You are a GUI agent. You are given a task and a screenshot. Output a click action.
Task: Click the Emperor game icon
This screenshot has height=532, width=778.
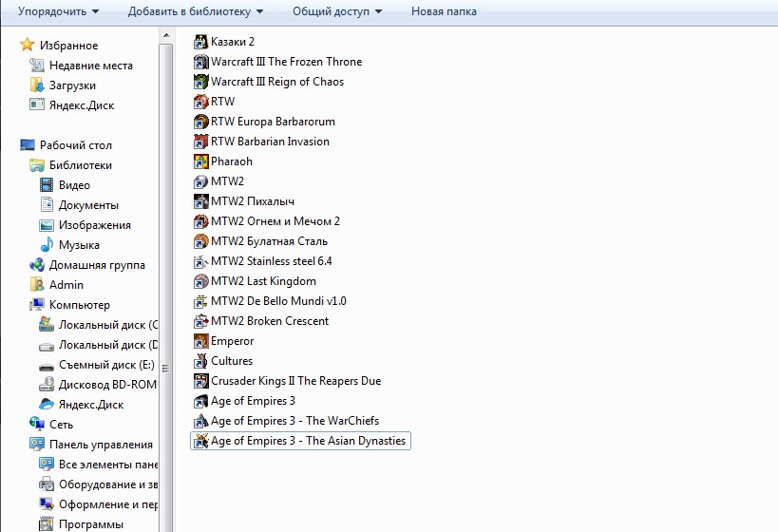200,341
